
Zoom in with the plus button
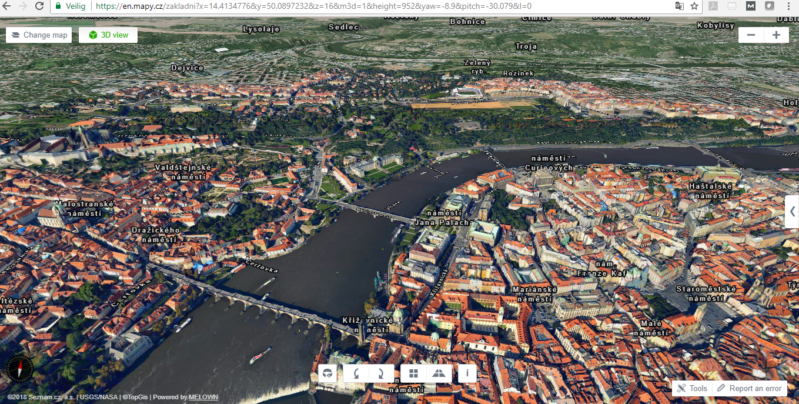click(x=776, y=35)
